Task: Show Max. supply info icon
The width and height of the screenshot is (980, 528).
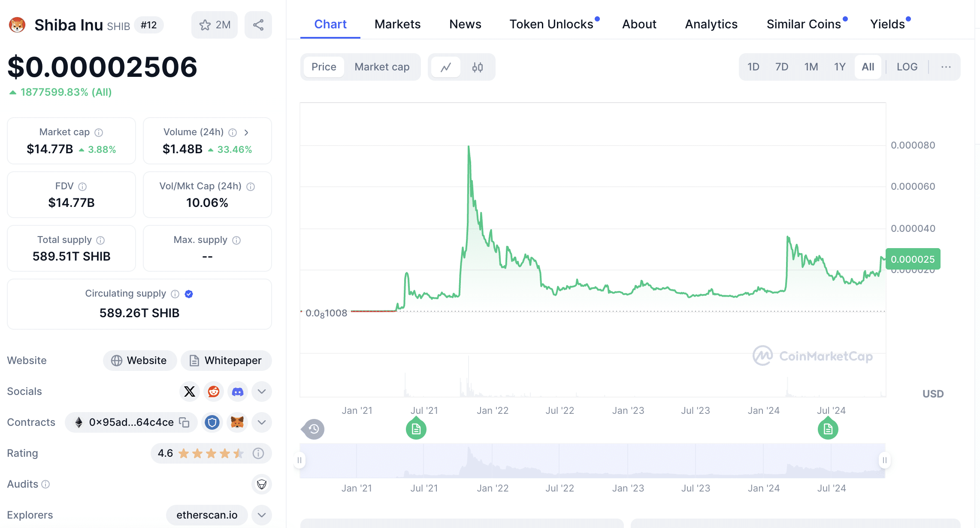Action: 236,240
